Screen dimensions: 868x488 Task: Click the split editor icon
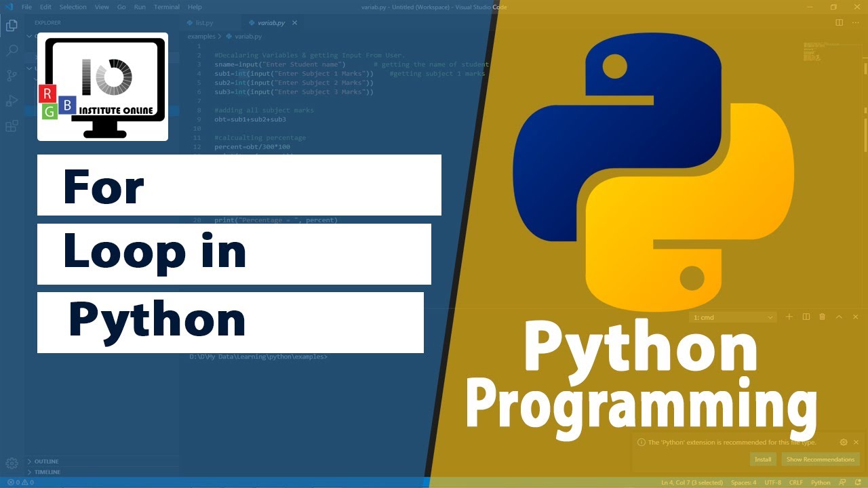tap(839, 22)
